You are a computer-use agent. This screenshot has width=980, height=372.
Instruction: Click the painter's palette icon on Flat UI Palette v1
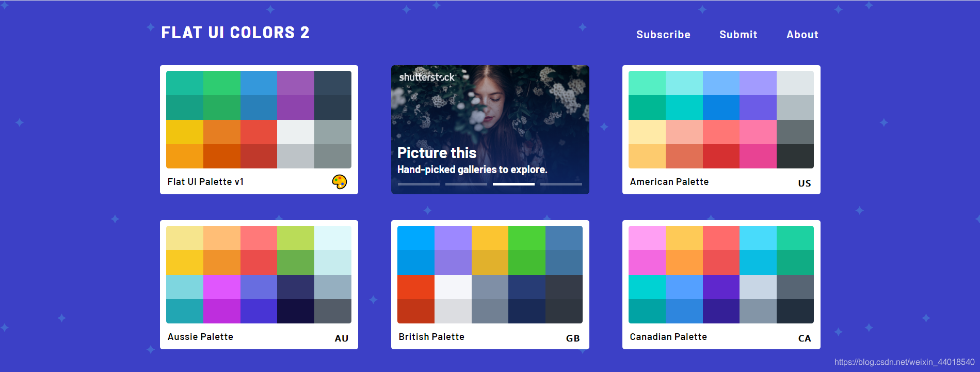pos(339,182)
